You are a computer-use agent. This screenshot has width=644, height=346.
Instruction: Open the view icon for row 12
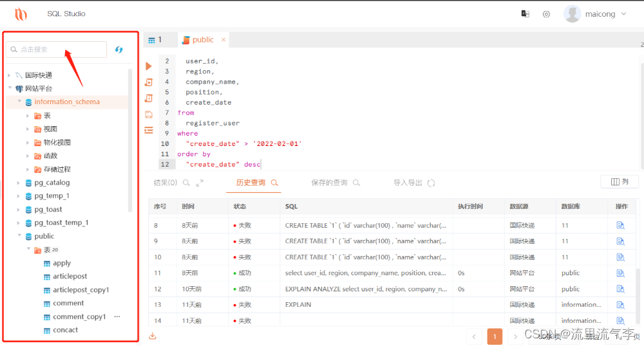tap(620, 289)
